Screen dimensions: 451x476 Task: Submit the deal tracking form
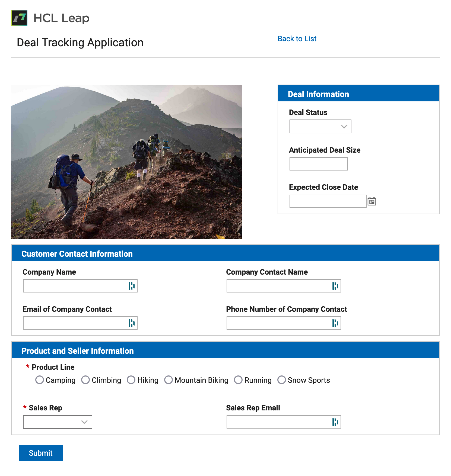[41, 453]
